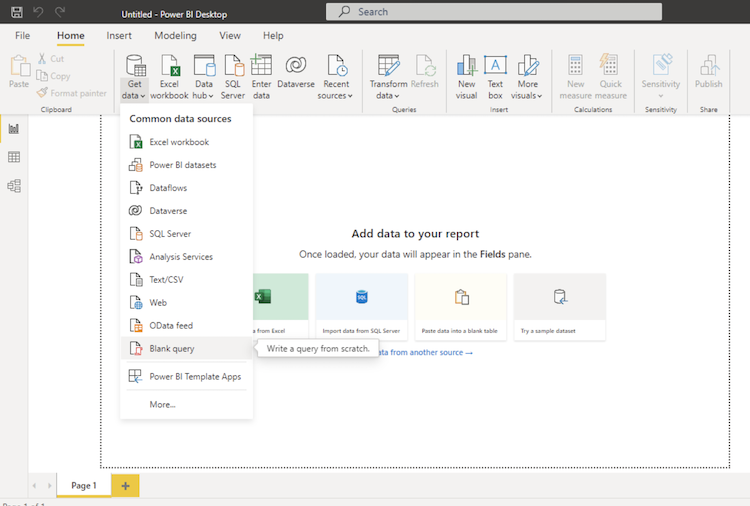The width and height of the screenshot is (750, 506).
Task: Click SQL Server in the ribbon
Action: [233, 77]
